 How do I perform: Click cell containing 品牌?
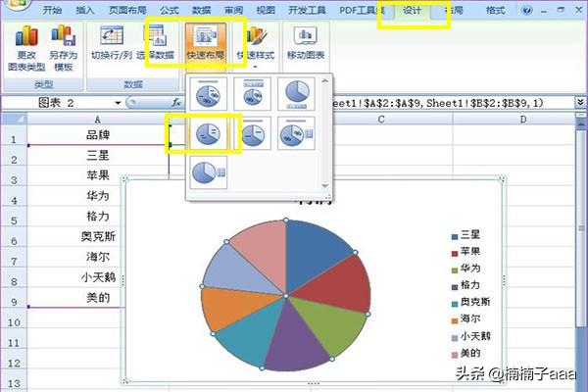point(97,135)
